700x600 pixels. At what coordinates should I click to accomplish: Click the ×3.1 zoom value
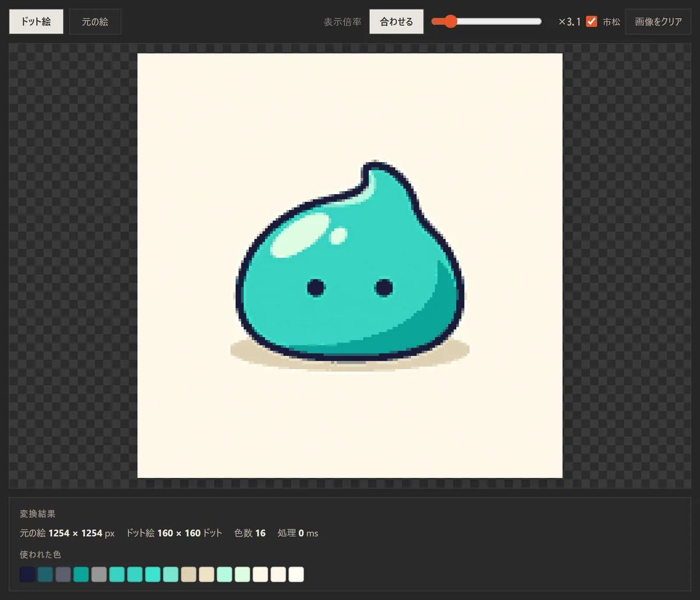click(569, 22)
